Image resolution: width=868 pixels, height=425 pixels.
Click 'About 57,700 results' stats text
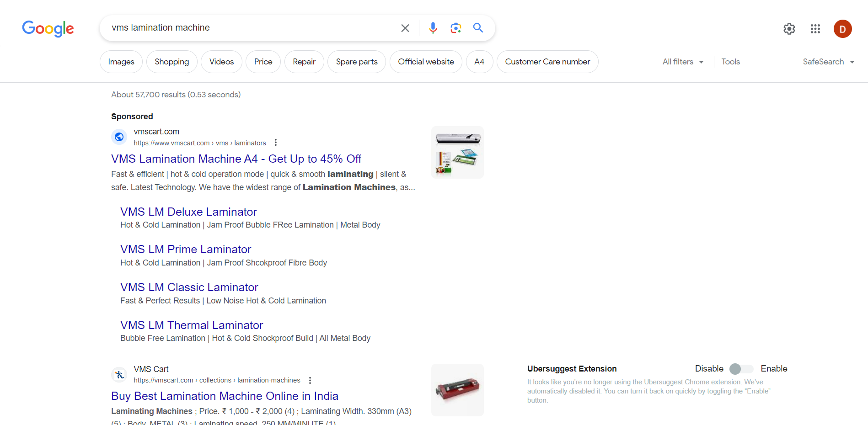[x=176, y=95]
